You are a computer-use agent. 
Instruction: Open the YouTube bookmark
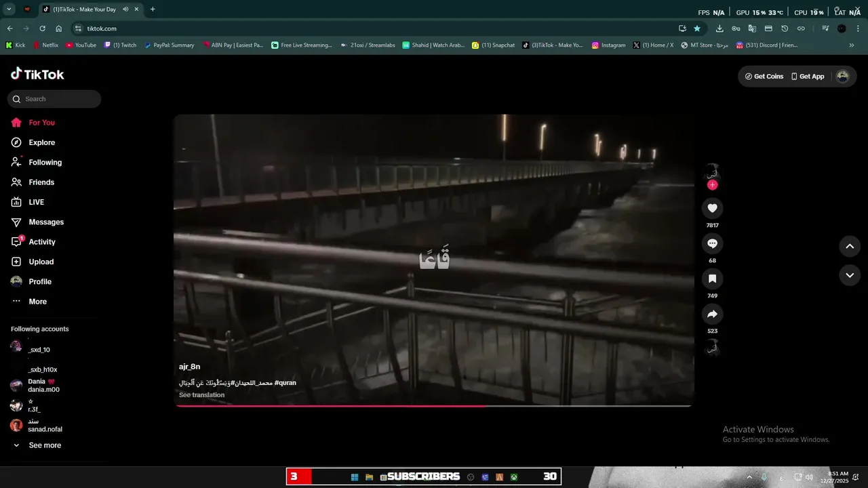pyautogui.click(x=81, y=45)
